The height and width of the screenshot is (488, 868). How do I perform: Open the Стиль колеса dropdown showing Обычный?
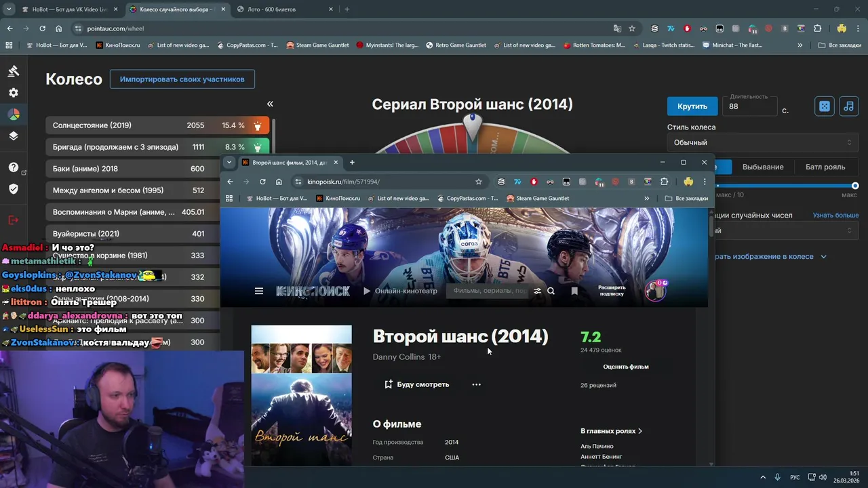(x=762, y=142)
